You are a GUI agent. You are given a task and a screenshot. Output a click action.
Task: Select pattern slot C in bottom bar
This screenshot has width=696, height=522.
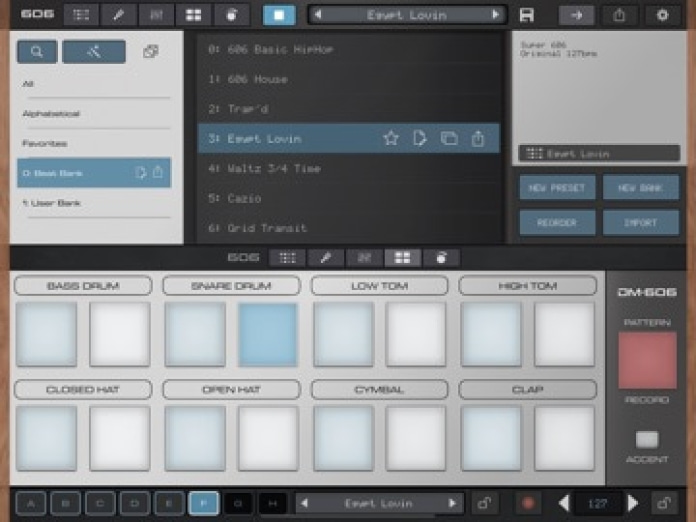100,503
